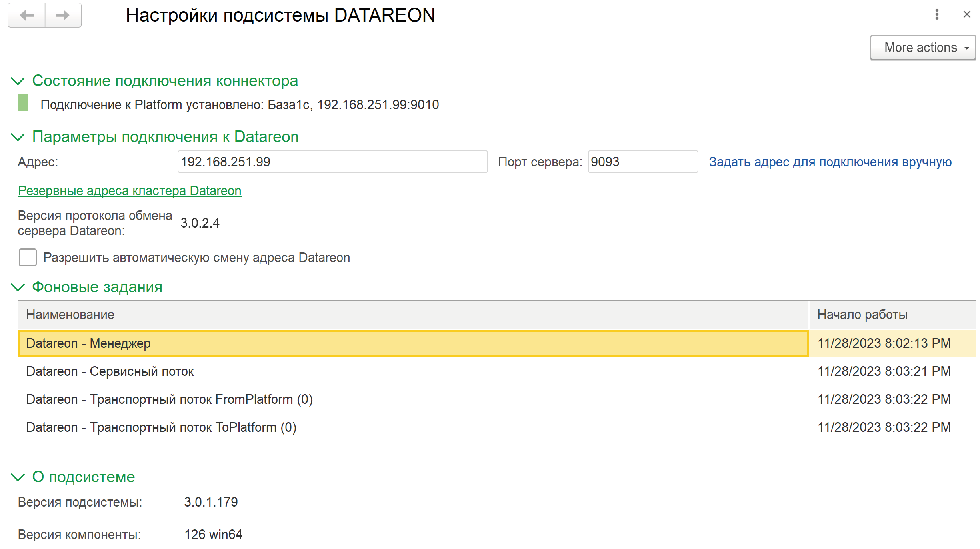980x549 pixels.
Task: Click the back navigation arrow
Action: (27, 16)
